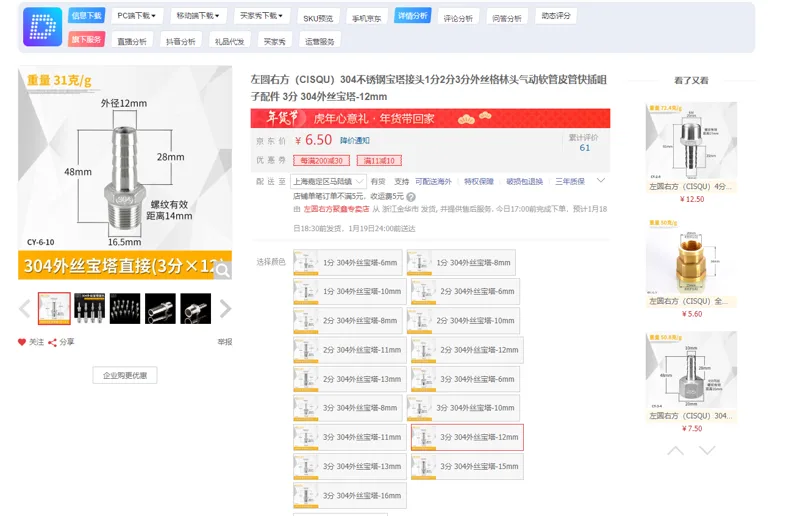
Task: Click the 降价通知 link
Action: pyautogui.click(x=355, y=140)
